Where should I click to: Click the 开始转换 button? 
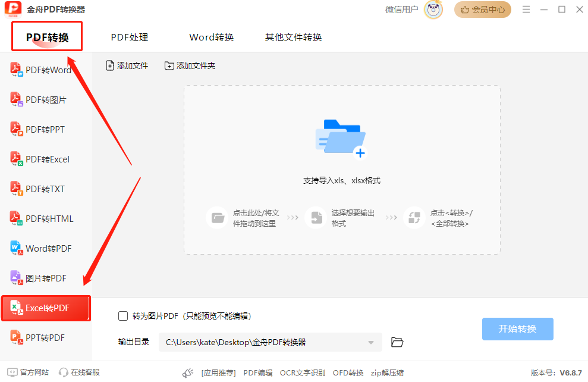click(517, 328)
